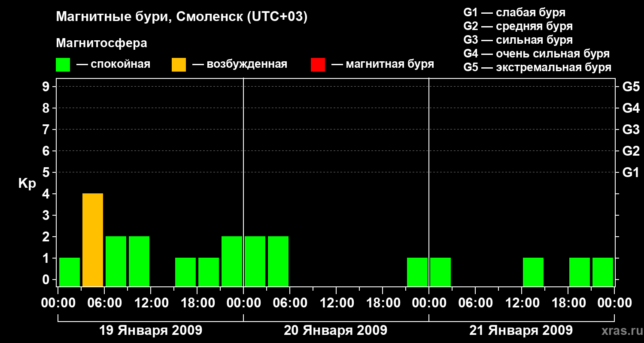
Task: Click the G1 label on the right axis
Action: 631,172
